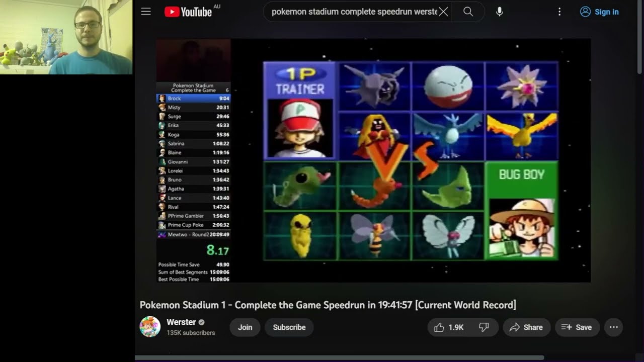Click the Bug Boy opponent portrait
Viewport: 644px width, 362px height.
click(x=522, y=227)
